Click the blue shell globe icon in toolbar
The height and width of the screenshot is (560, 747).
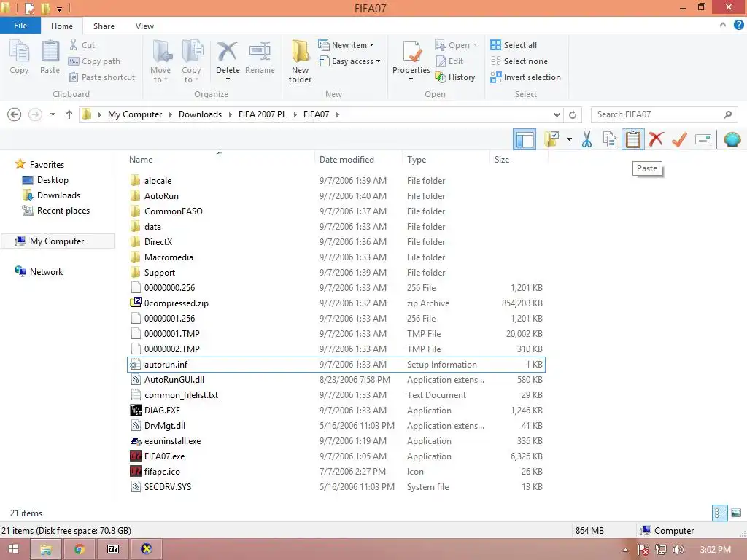732,139
